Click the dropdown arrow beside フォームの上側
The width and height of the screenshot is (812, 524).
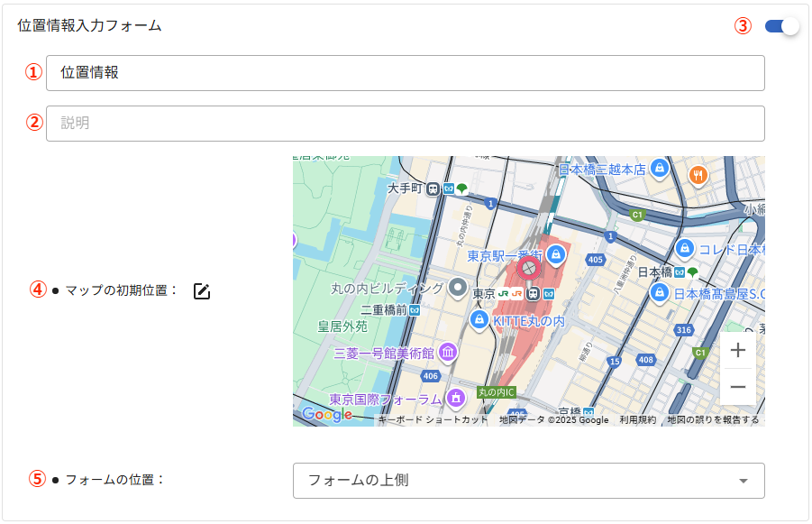(744, 481)
